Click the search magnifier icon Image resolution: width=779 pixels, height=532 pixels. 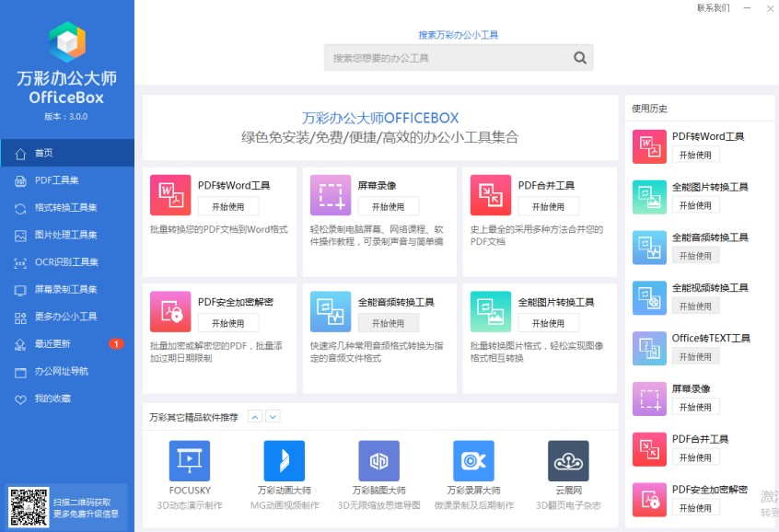click(580, 58)
